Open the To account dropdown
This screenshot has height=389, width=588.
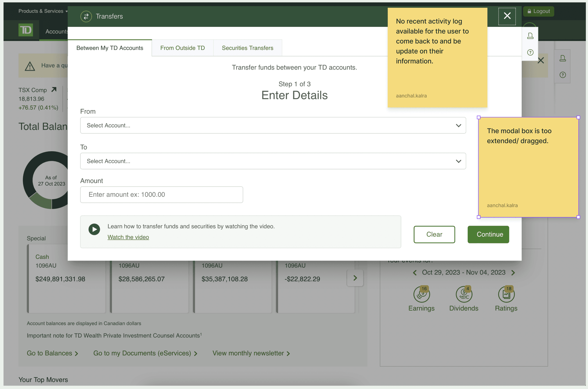coord(273,161)
